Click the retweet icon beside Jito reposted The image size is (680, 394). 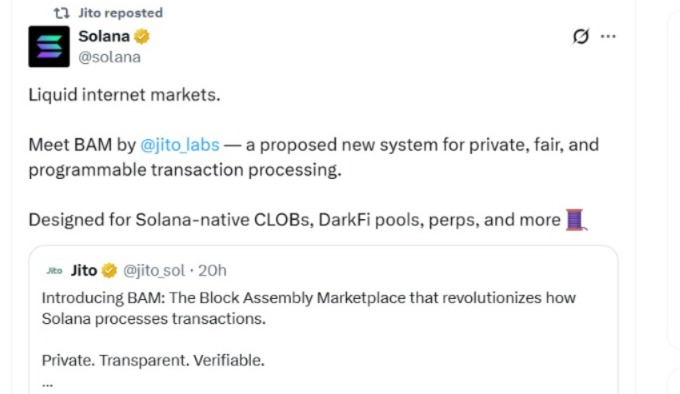[x=62, y=13]
